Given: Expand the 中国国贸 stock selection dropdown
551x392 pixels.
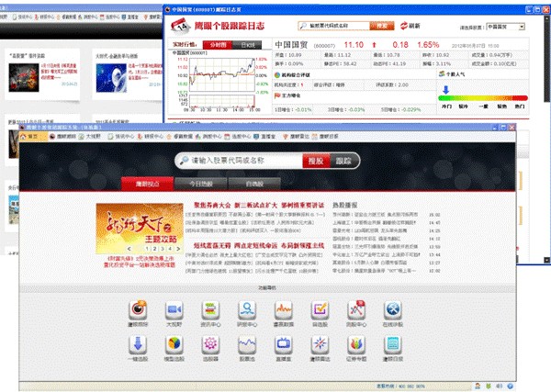Looking at the screenshot, I should coord(507,28).
